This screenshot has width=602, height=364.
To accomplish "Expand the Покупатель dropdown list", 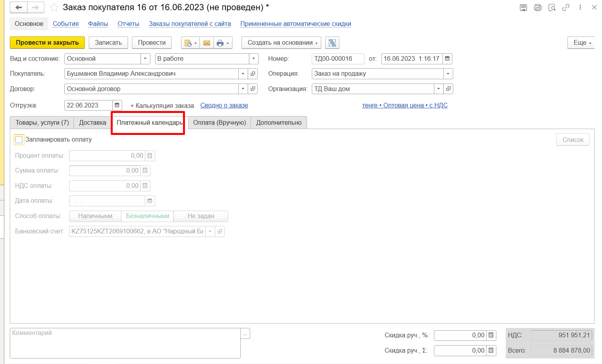I will pos(243,74).
